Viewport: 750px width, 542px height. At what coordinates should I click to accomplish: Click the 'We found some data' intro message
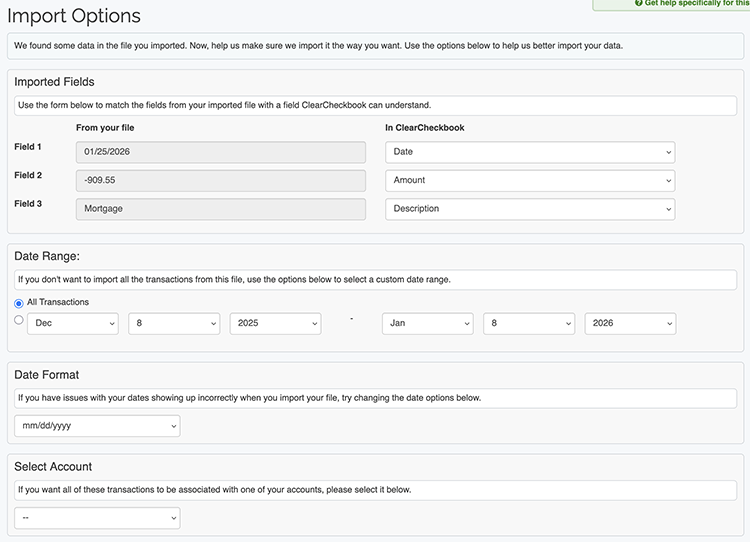pos(319,46)
